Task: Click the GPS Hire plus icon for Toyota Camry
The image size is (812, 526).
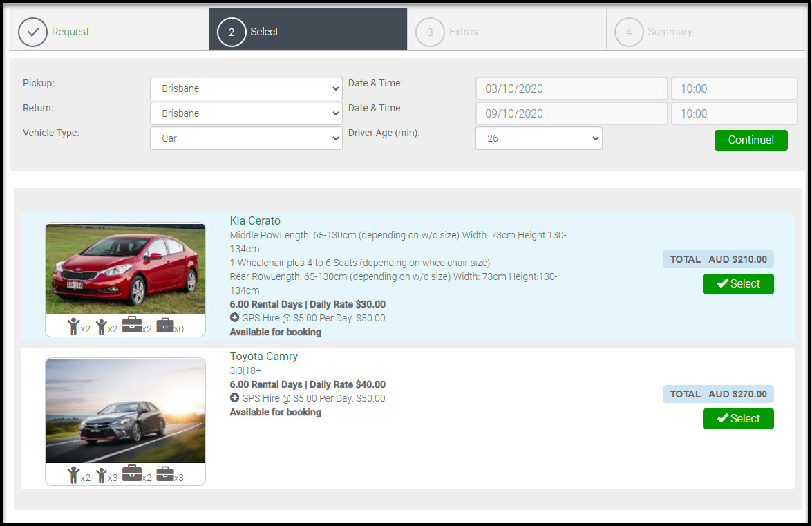Action: [x=234, y=397]
